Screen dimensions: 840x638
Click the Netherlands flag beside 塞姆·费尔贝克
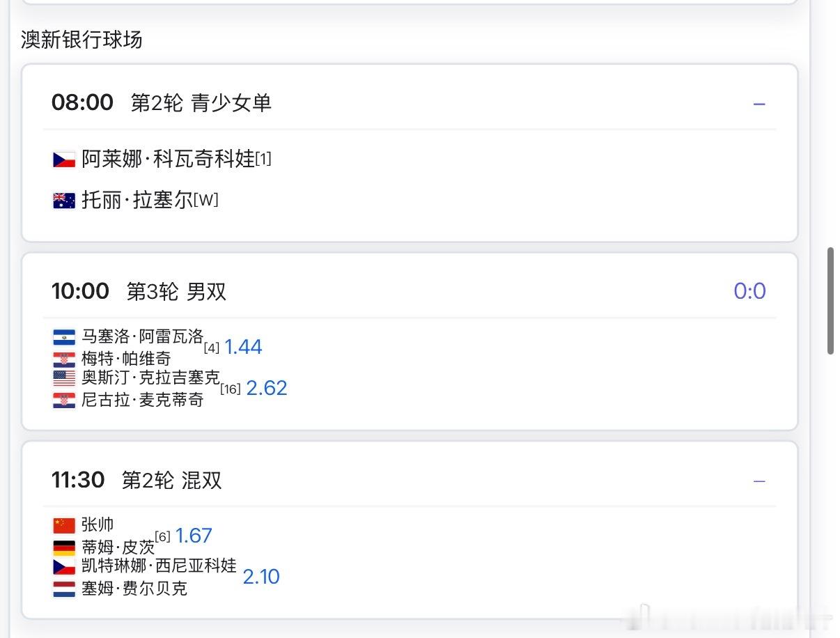pos(64,589)
